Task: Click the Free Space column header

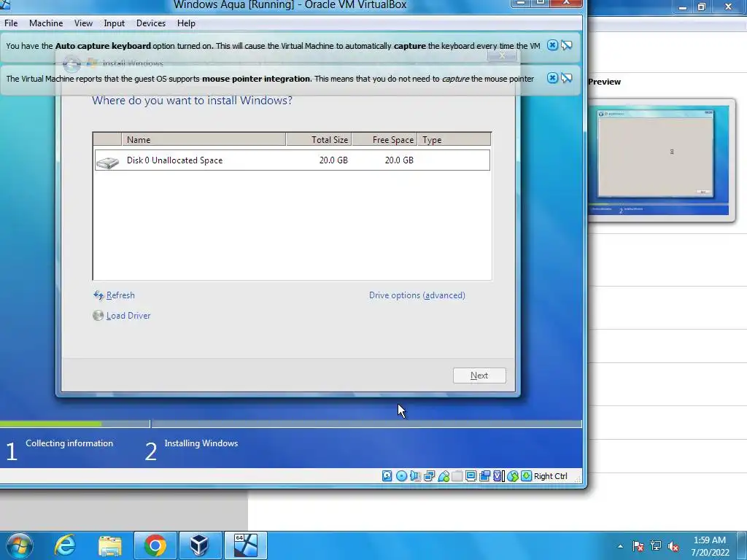Action: [384, 139]
